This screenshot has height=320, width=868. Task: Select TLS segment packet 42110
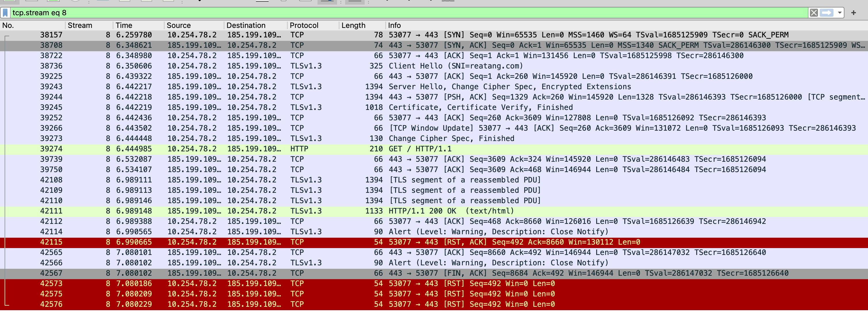pyautogui.click(x=434, y=201)
